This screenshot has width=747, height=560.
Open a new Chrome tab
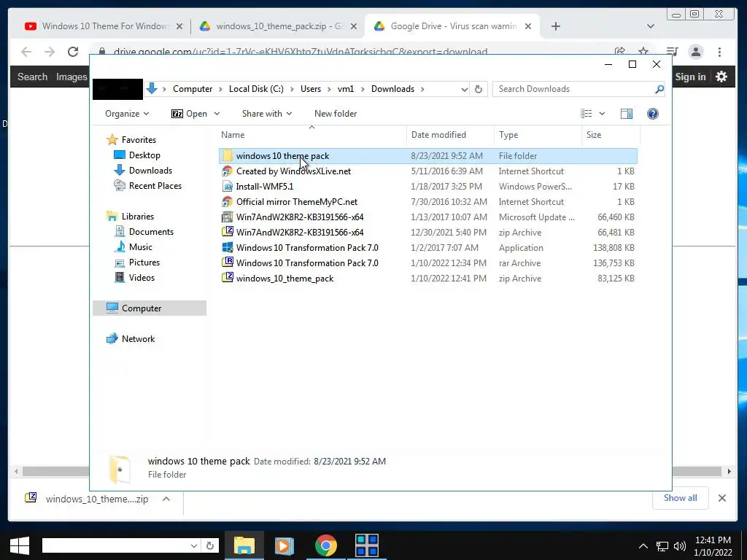point(555,26)
